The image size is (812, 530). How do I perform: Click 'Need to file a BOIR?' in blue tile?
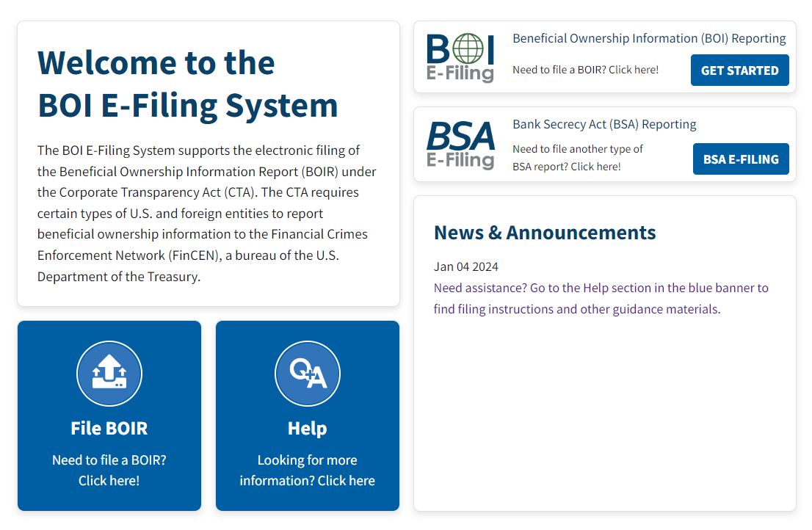[109, 470]
